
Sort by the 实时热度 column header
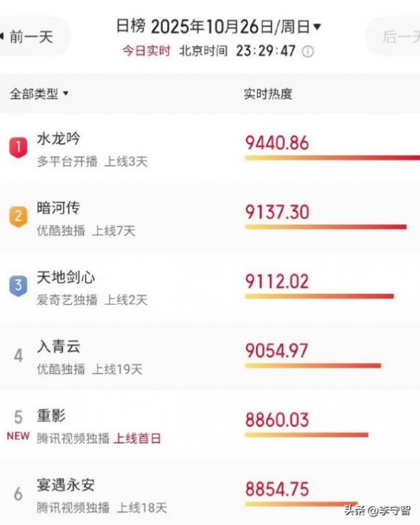[268, 94]
